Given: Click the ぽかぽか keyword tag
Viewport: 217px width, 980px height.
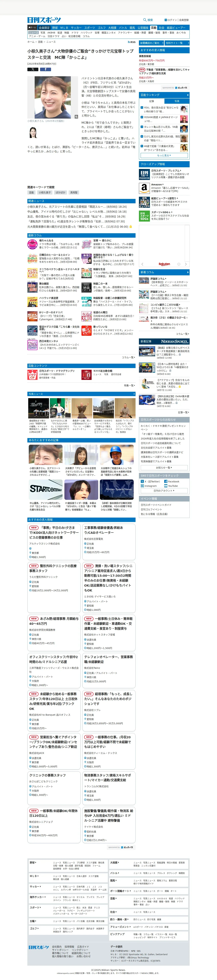Looking at the screenshot, I should click(x=61, y=192).
